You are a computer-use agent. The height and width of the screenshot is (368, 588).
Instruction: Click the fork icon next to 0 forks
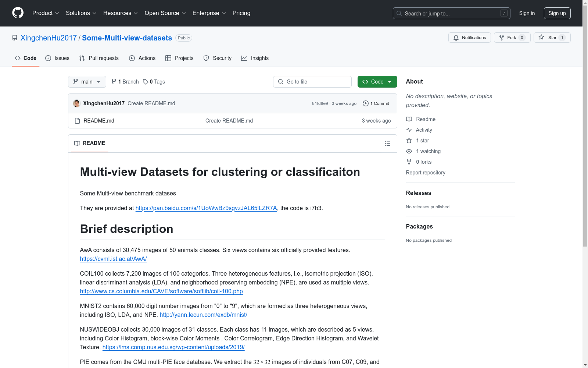[409, 162]
